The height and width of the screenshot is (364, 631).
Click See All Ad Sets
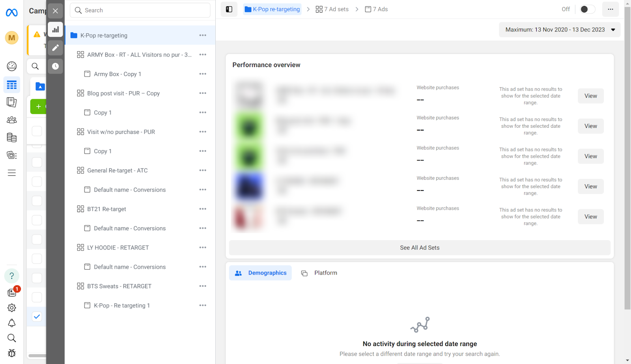pos(420,248)
